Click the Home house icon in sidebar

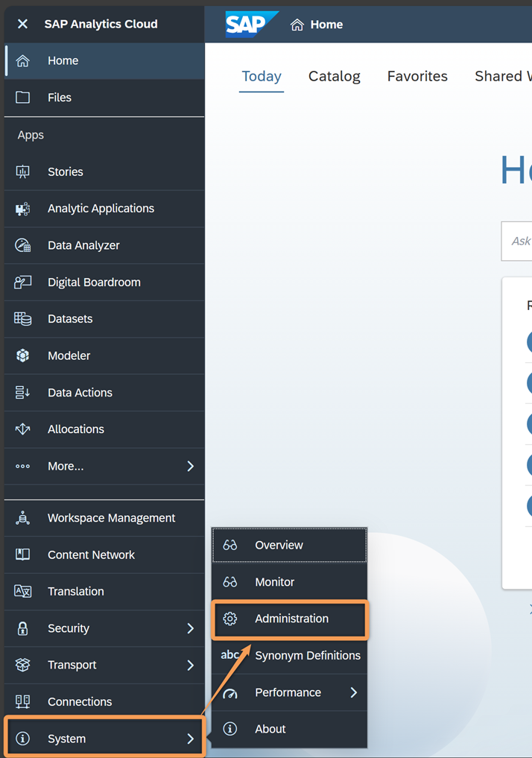(x=22, y=60)
